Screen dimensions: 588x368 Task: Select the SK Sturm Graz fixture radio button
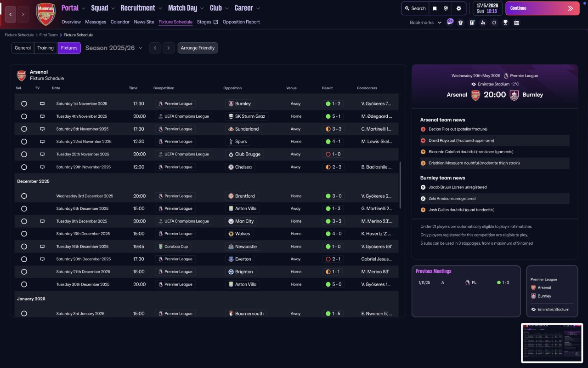[x=24, y=116]
